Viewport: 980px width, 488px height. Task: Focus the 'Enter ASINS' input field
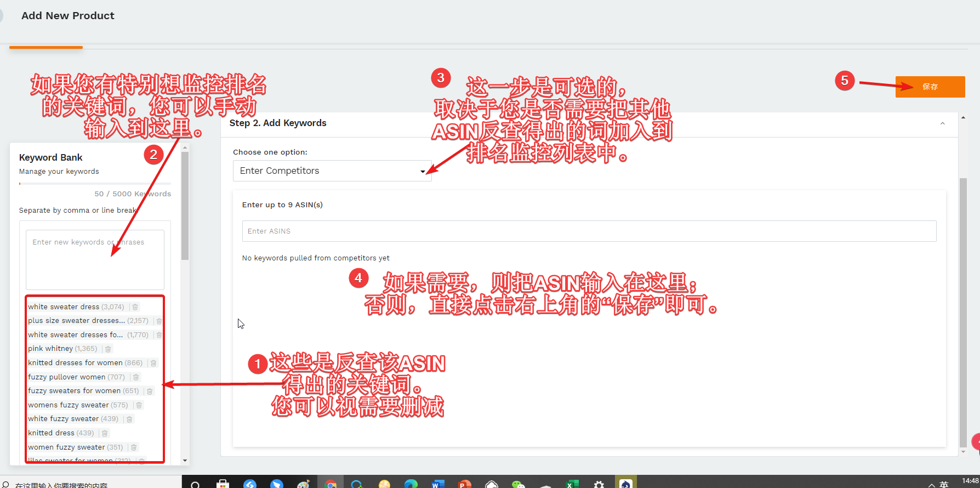pos(589,231)
